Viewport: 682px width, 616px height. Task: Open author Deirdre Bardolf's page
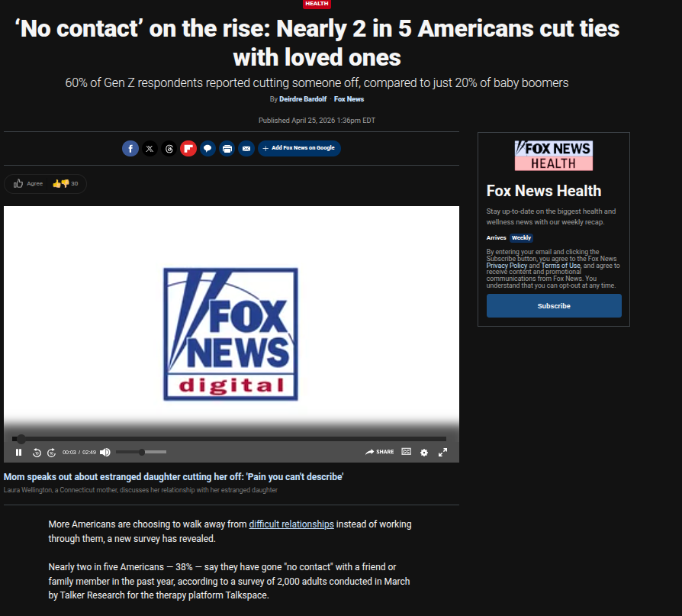tap(303, 99)
